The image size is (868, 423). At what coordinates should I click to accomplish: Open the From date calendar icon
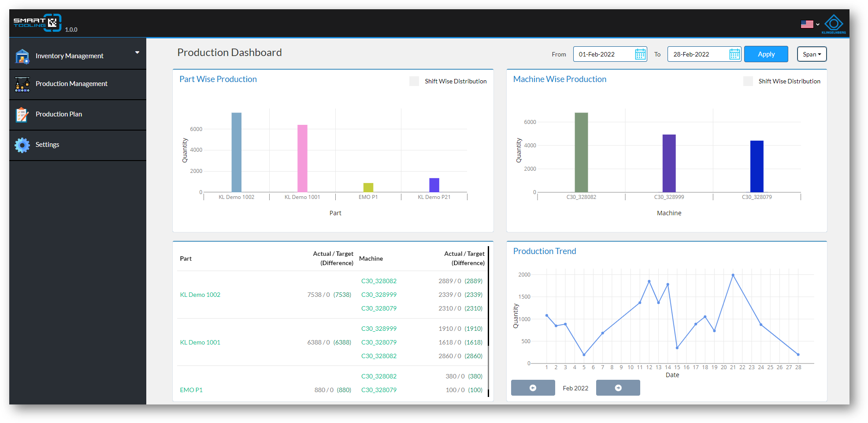[640, 54]
